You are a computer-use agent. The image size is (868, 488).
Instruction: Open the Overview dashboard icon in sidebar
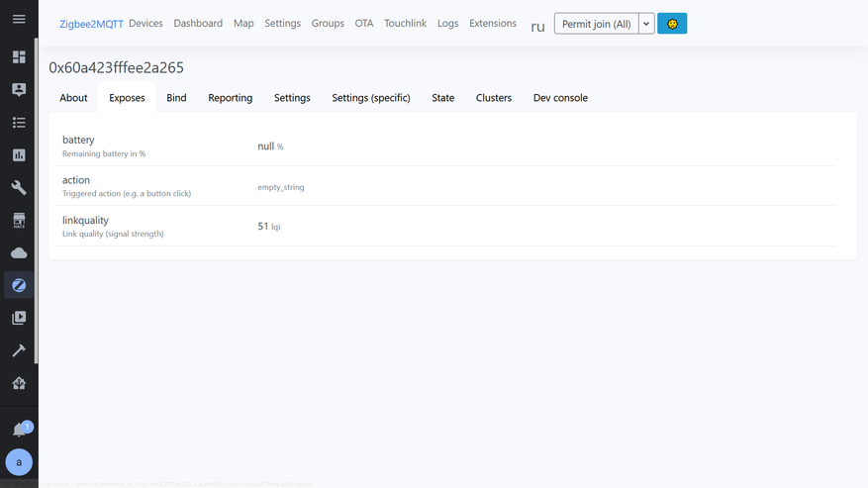point(19,57)
